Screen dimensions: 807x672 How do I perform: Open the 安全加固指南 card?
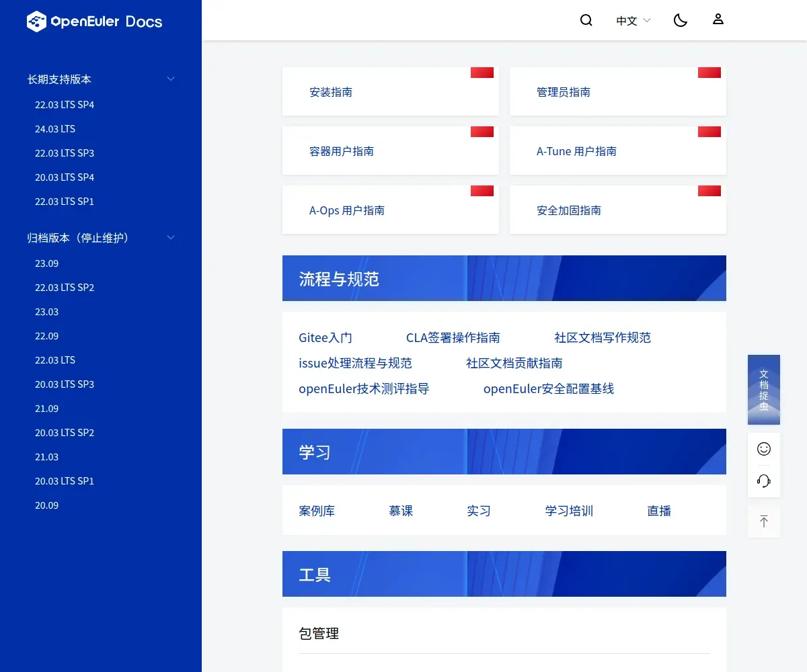(x=618, y=210)
